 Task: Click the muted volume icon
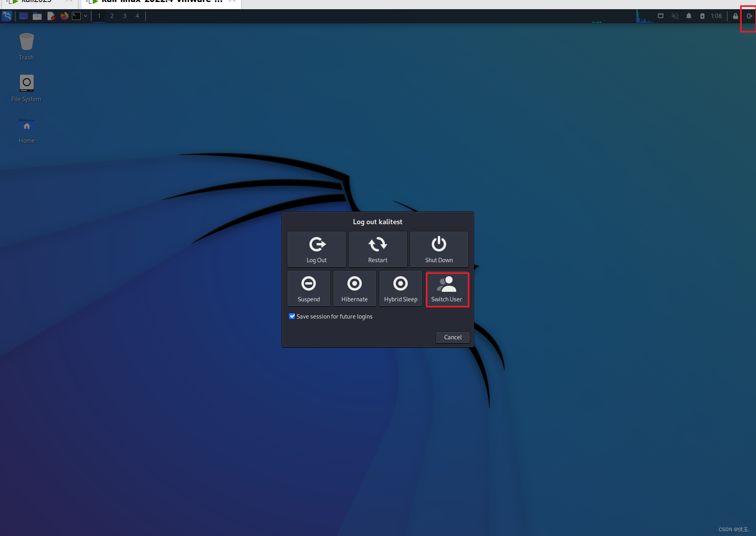pyautogui.click(x=675, y=16)
